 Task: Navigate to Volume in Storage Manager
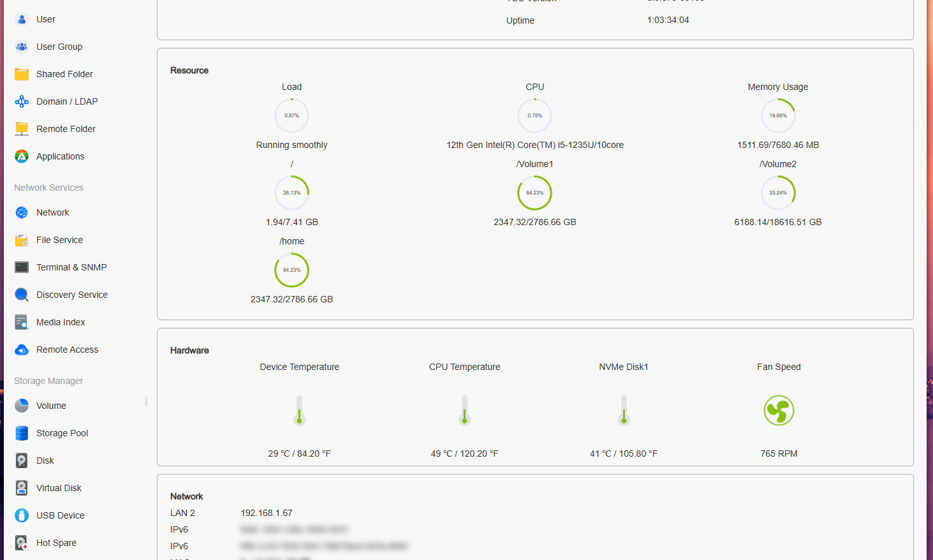(51, 406)
